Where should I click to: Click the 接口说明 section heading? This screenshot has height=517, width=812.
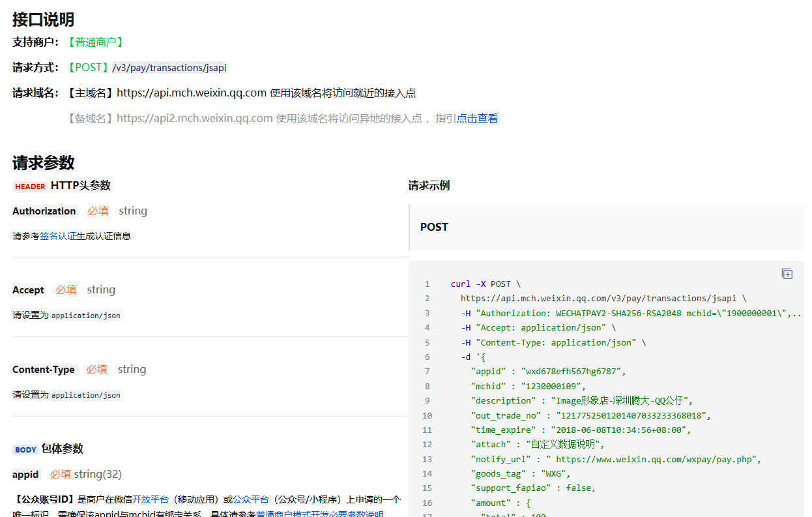pyautogui.click(x=44, y=20)
